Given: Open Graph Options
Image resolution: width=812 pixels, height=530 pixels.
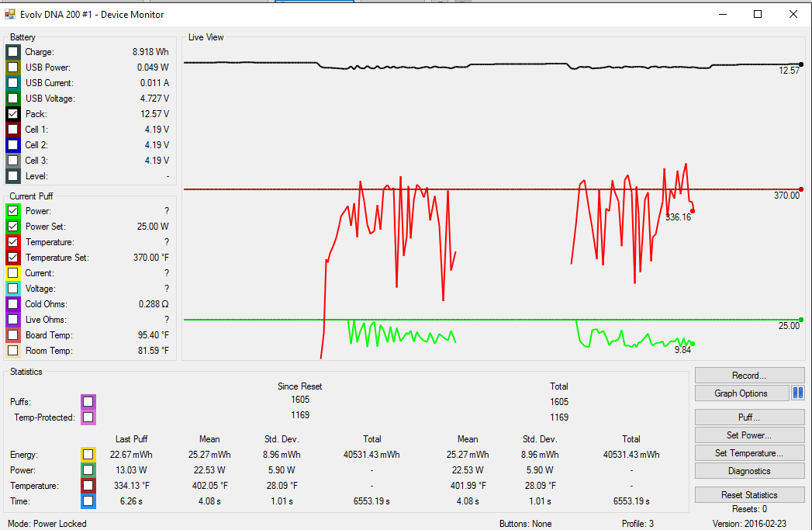Looking at the screenshot, I should pyautogui.click(x=741, y=393).
